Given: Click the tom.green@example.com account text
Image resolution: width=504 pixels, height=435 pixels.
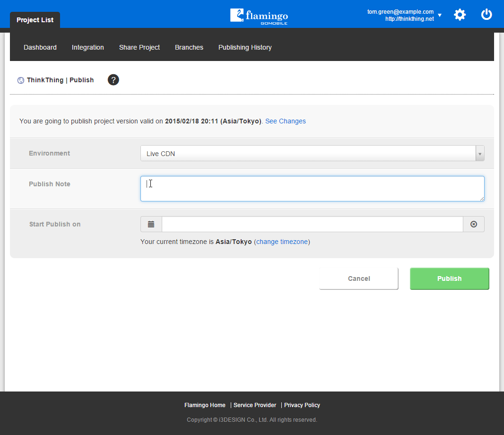Looking at the screenshot, I should (400, 11).
